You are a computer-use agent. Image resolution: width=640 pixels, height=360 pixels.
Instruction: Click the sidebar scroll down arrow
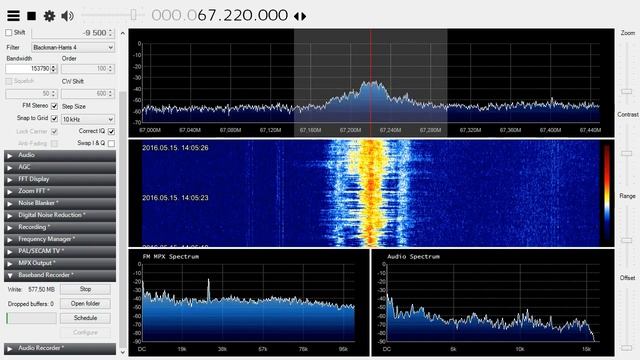[123, 352]
